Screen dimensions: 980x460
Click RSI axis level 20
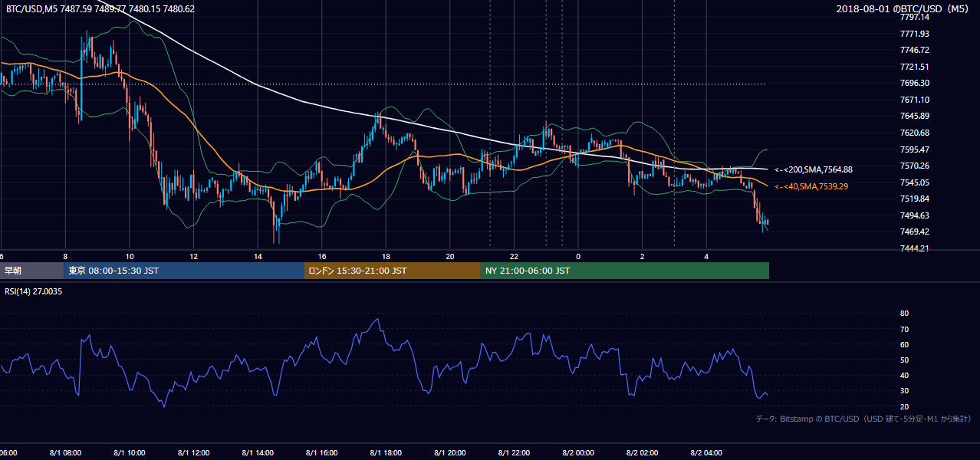pos(904,406)
